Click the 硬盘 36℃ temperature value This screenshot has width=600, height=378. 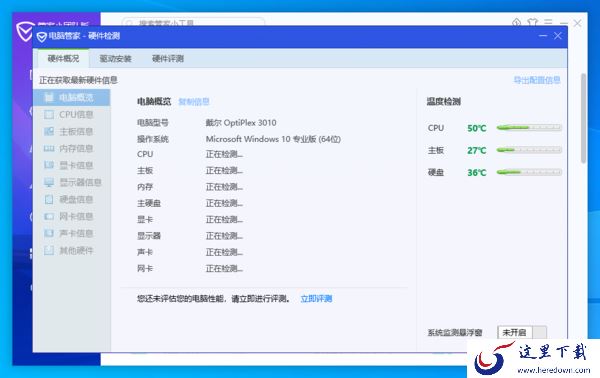coord(477,173)
